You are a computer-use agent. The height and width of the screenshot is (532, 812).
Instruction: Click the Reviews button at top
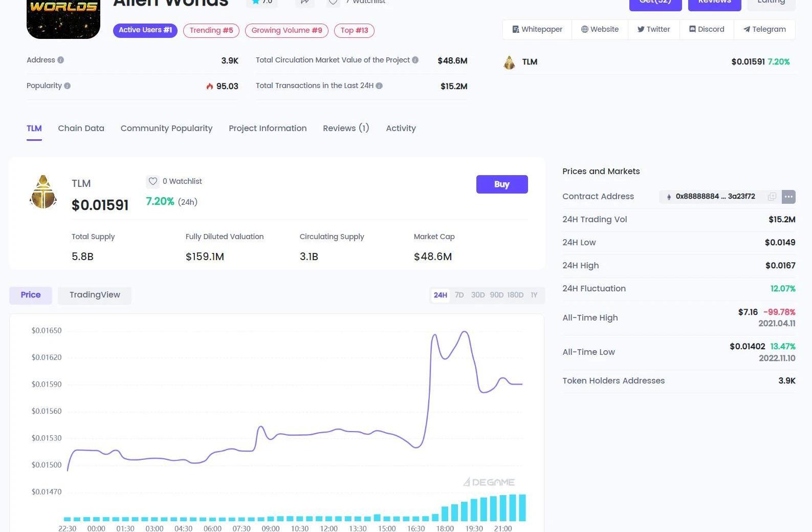click(714, 4)
